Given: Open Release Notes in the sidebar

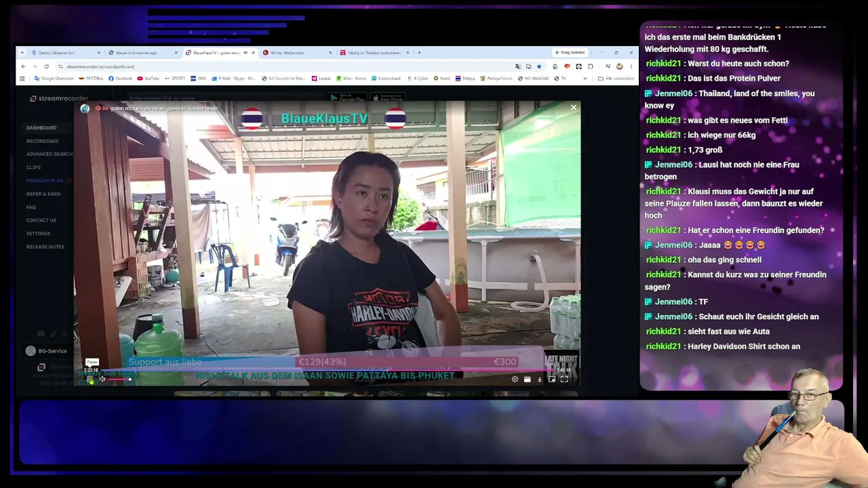Looking at the screenshot, I should (45, 247).
